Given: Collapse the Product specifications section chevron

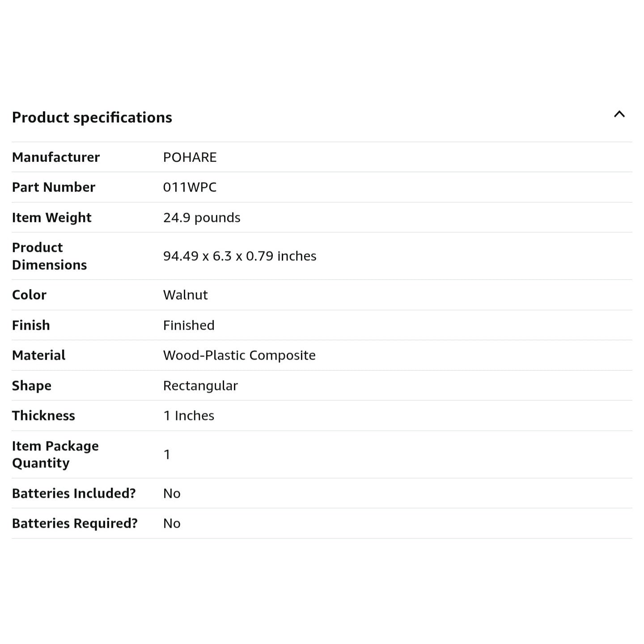Looking at the screenshot, I should (x=619, y=114).
